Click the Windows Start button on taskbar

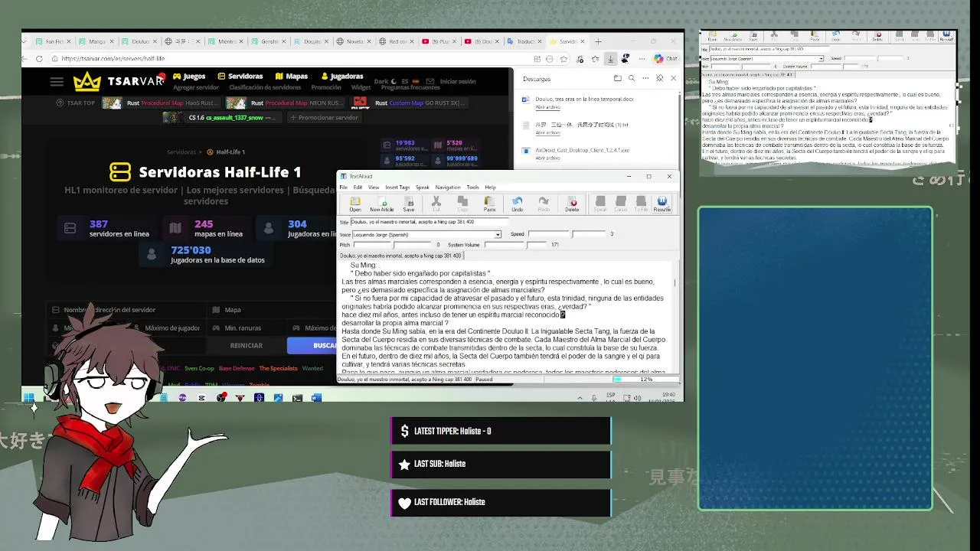point(29,397)
